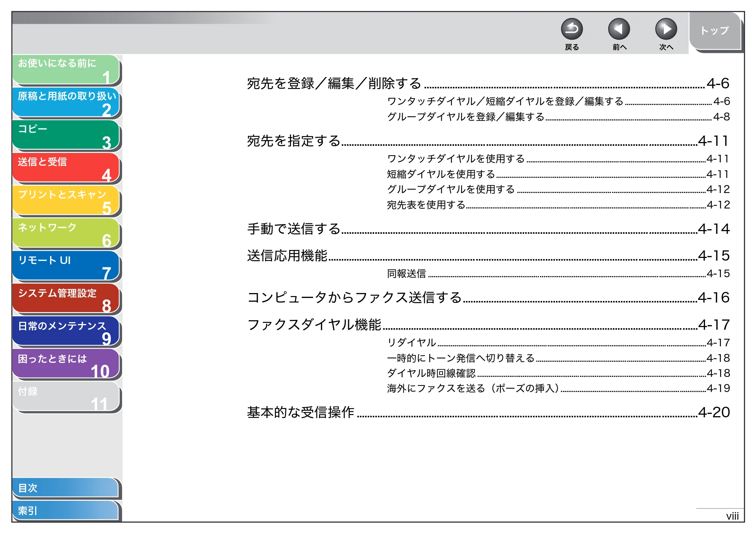
Task: Open ワンタッチダイヤル/短縮ダイヤルを登録/編集する link
Action: click(x=558, y=101)
